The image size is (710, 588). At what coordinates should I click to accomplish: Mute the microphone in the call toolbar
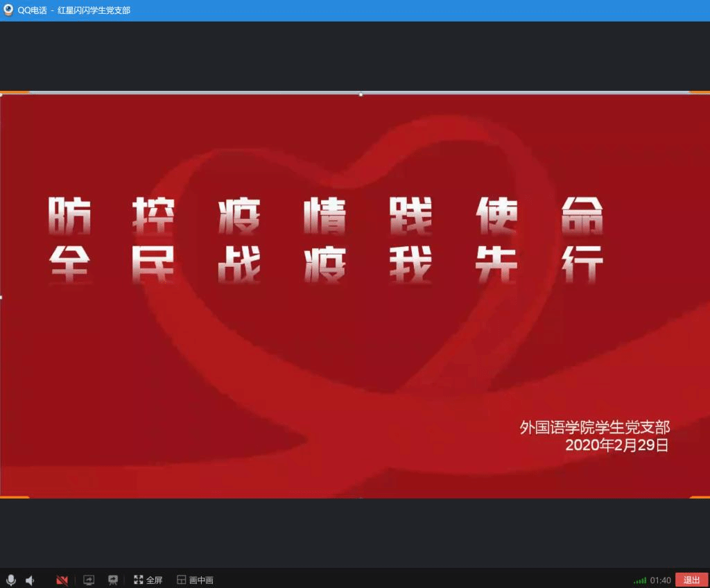coord(10,580)
